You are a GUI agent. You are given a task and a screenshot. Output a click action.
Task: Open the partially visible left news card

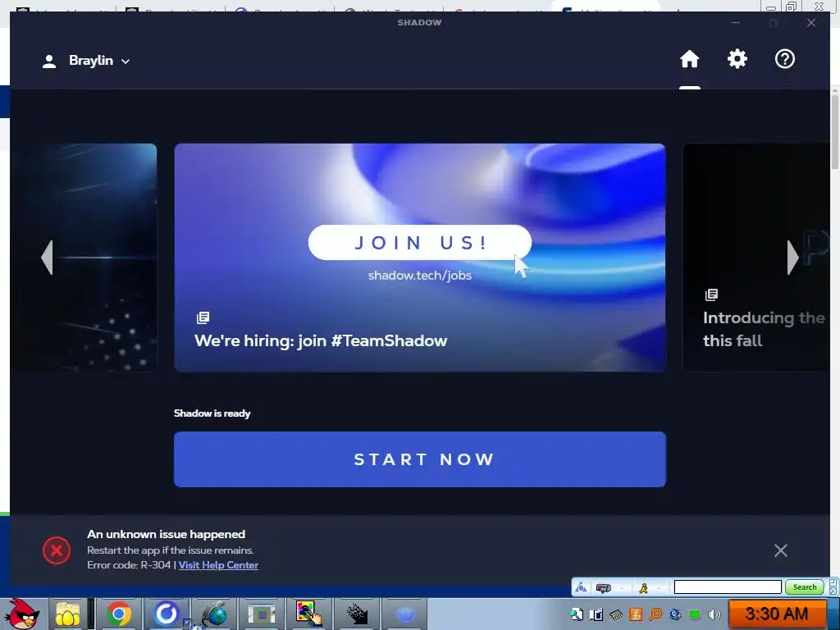pos(85,257)
